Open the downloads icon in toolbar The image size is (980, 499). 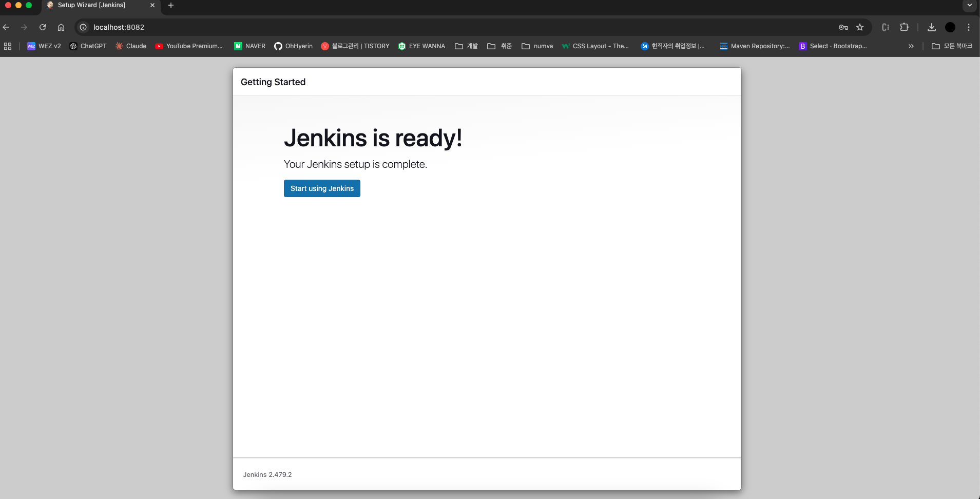click(932, 27)
